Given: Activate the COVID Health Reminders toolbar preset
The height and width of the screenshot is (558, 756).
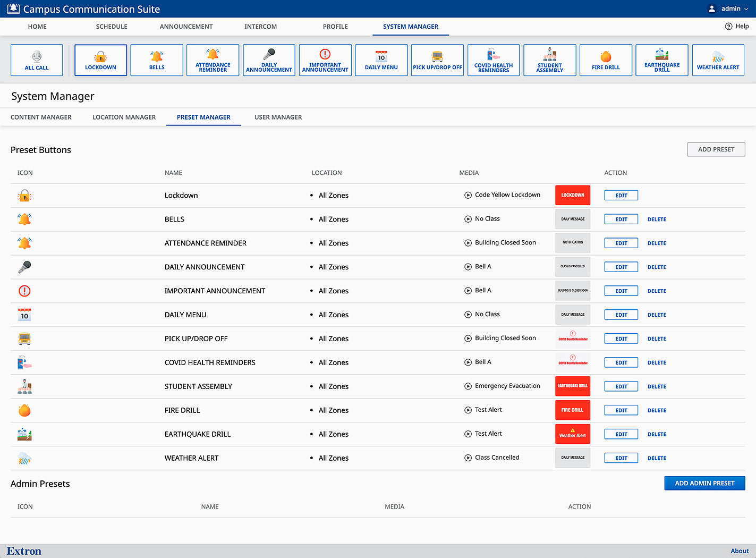Looking at the screenshot, I should pos(494,60).
